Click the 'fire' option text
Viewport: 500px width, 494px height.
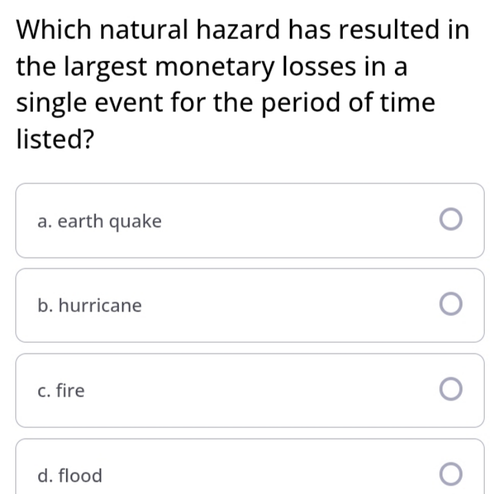point(70,390)
